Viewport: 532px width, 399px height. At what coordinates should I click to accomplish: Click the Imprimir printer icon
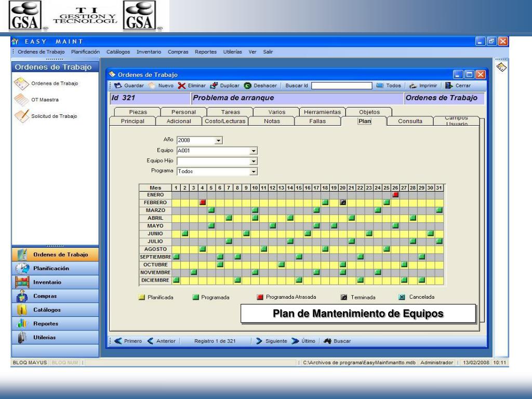tap(414, 85)
